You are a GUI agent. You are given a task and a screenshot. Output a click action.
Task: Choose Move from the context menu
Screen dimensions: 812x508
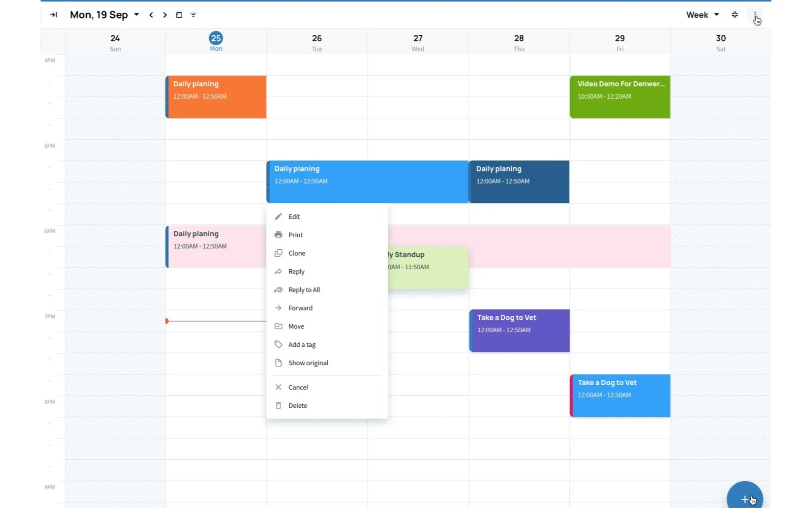click(x=327, y=326)
